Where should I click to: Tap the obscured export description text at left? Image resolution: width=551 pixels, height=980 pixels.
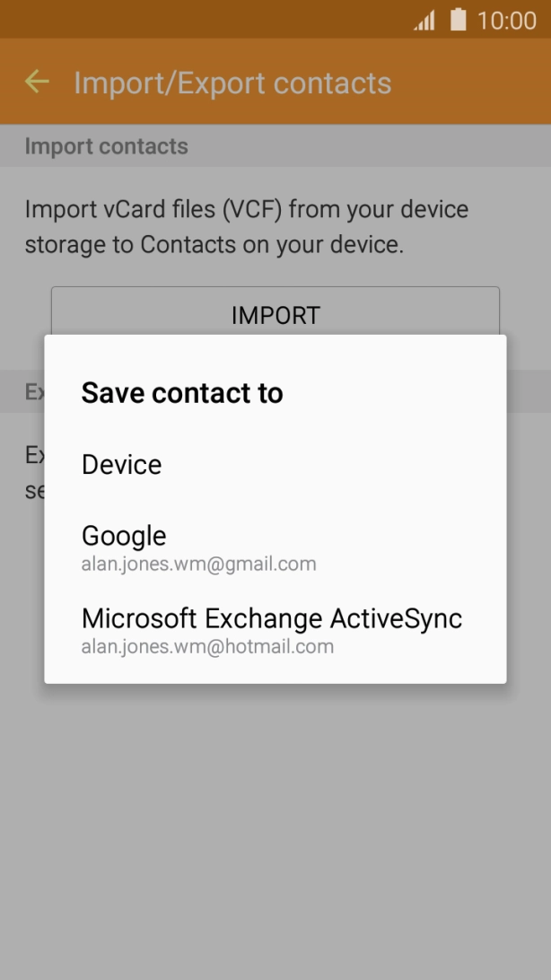34,473
